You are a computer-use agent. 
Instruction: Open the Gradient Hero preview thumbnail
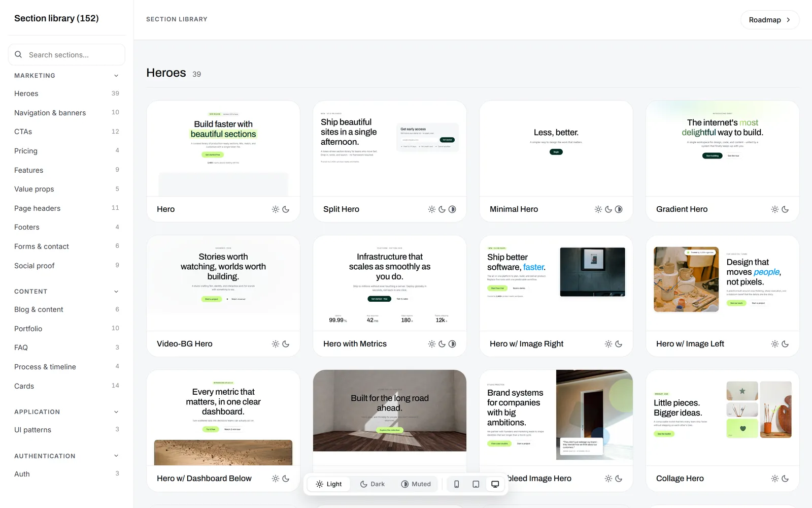pos(723,148)
